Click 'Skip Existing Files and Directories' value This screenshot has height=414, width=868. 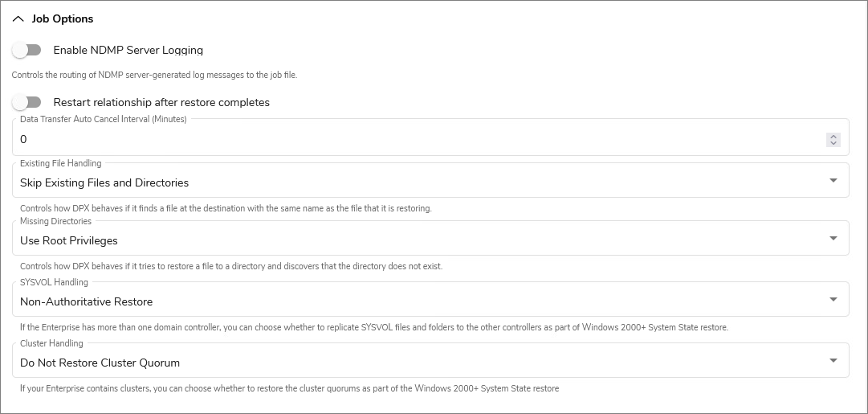[104, 182]
